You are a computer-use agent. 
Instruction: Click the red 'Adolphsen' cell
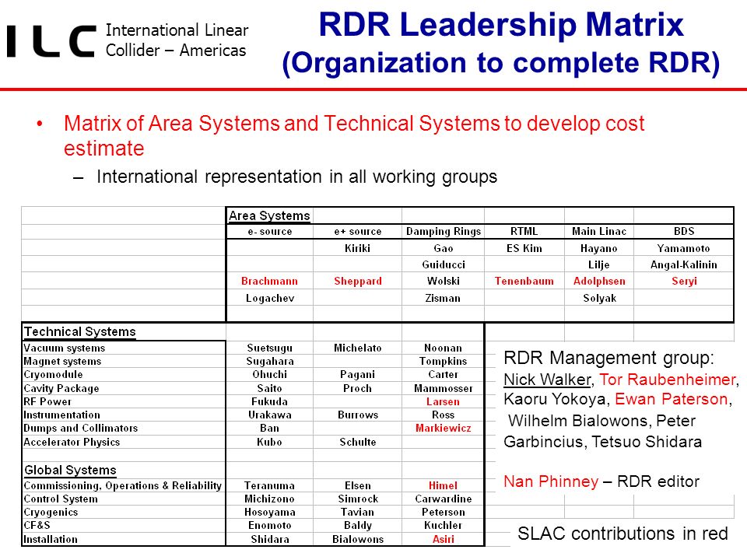click(599, 281)
